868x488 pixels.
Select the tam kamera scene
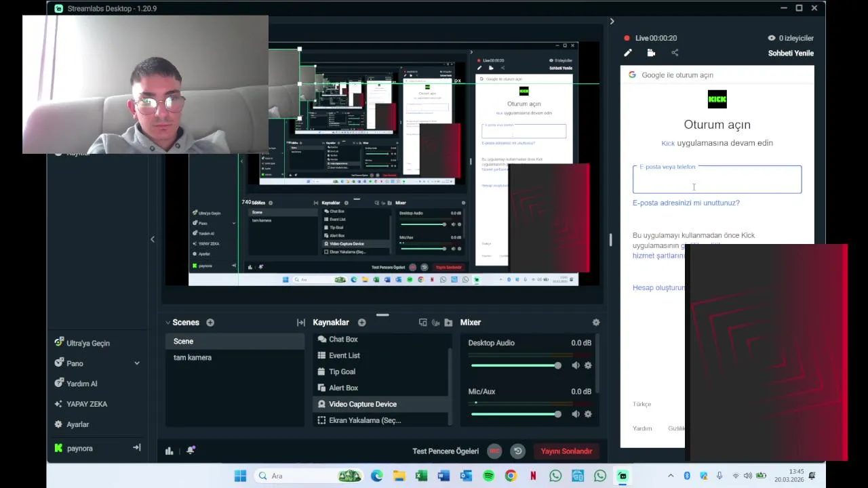(235, 357)
